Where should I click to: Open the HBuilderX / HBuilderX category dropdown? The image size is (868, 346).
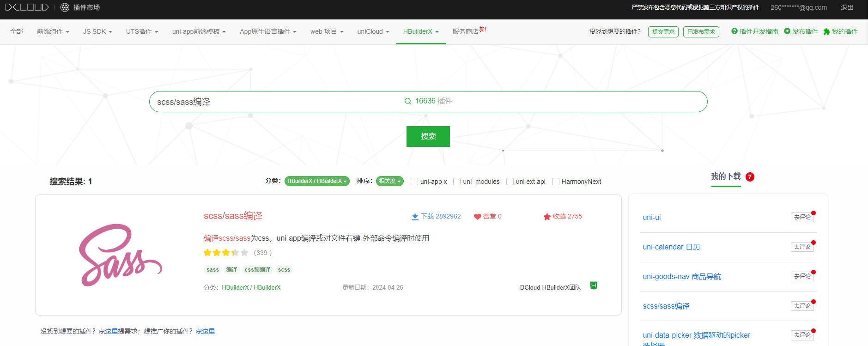pos(317,181)
